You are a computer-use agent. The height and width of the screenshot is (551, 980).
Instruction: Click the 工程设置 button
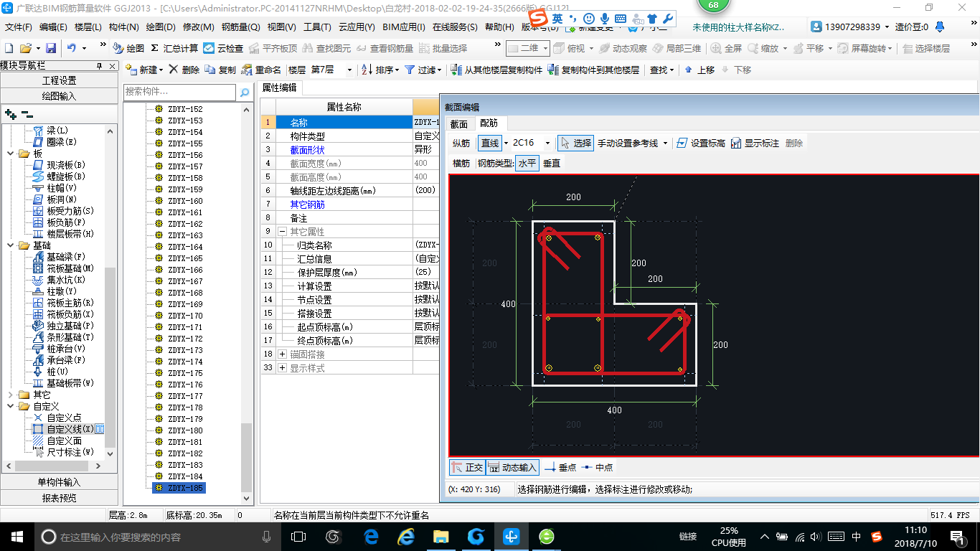tap(59, 80)
